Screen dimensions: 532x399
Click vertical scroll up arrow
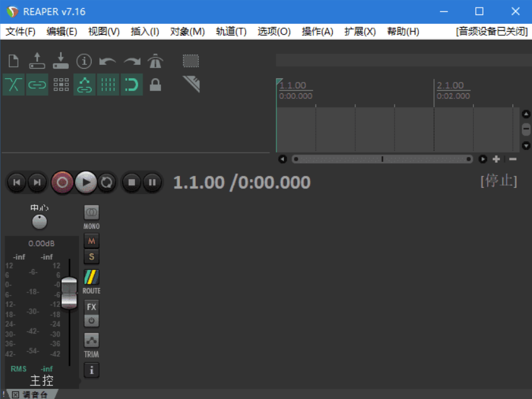coord(526,114)
